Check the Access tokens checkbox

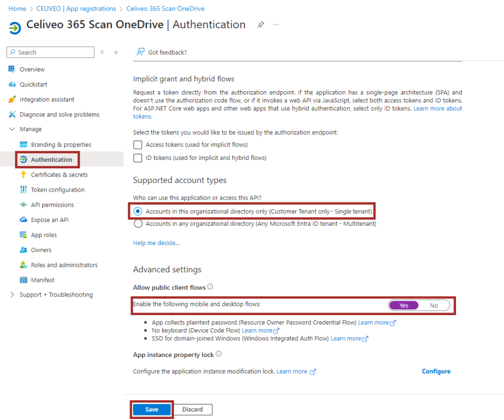(138, 145)
